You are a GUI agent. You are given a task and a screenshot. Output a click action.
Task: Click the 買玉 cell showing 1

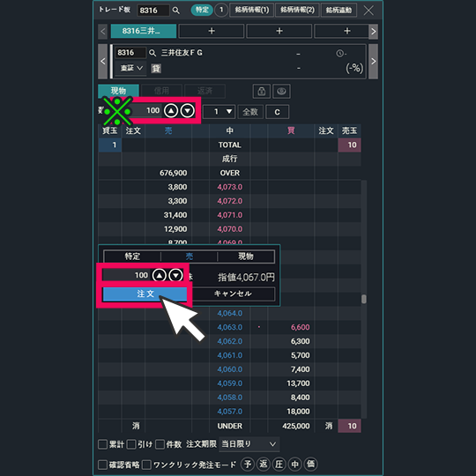[x=110, y=145]
